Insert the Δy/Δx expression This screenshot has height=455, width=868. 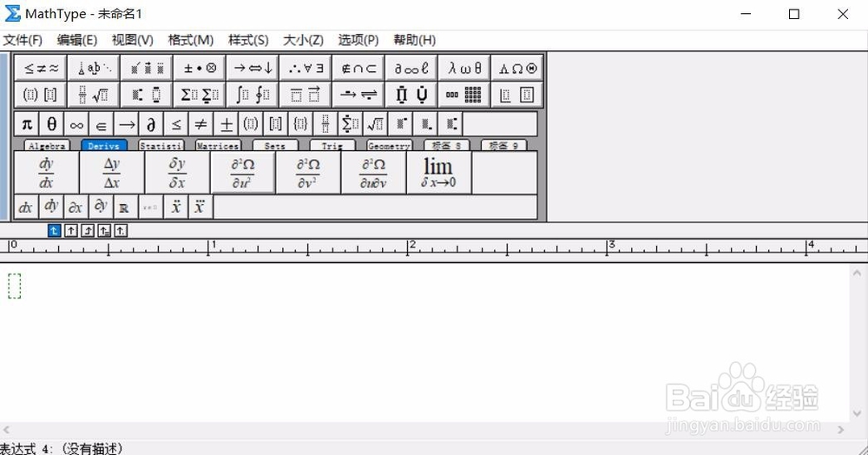click(112, 173)
